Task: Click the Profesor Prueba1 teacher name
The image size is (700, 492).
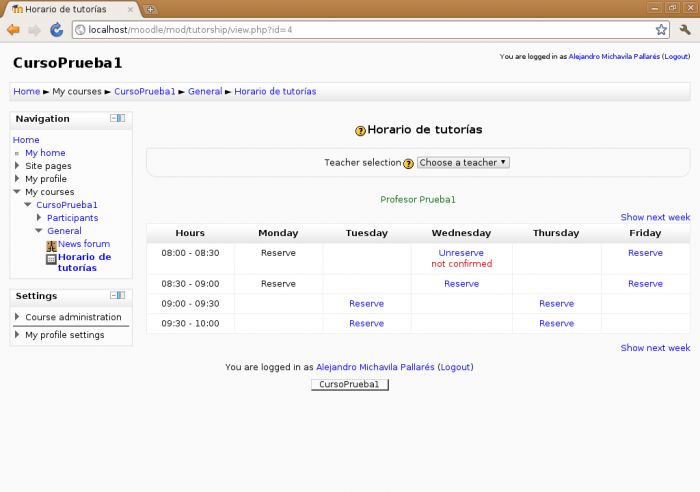Action: click(x=418, y=200)
